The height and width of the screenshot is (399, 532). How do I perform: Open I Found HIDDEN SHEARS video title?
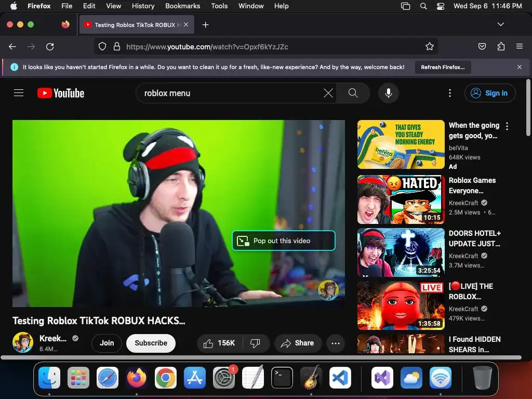[x=475, y=344]
